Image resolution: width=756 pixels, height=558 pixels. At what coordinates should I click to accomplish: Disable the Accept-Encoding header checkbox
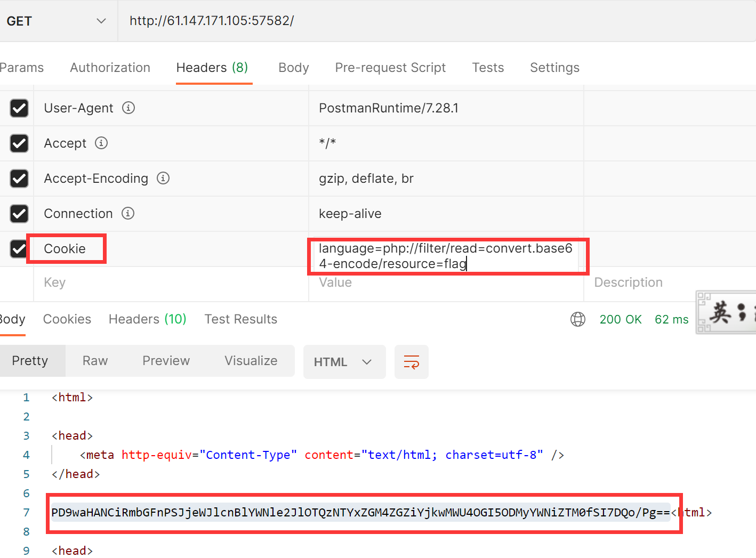19,179
